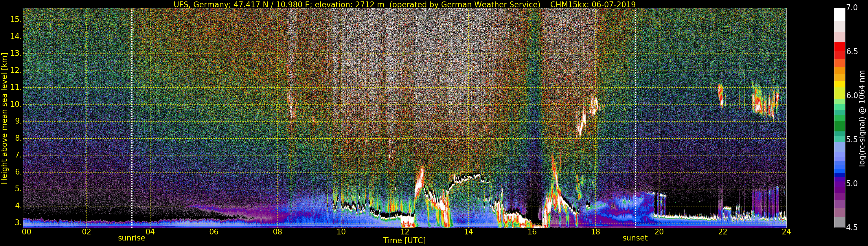Screen dimensions: 868x246
Task: Click the '3.' height tick label
Action: tap(18, 223)
